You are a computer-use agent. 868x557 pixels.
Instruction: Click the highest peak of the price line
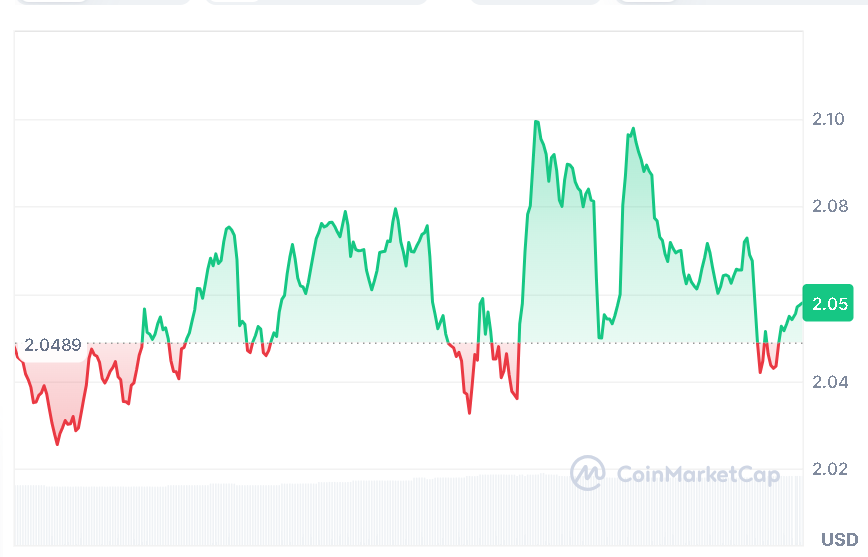click(x=537, y=122)
